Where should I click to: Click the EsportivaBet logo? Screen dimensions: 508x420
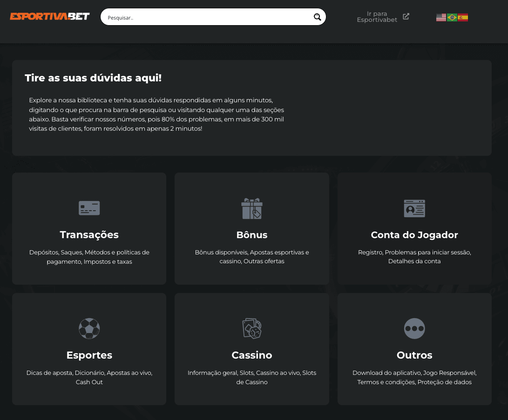pos(49,16)
